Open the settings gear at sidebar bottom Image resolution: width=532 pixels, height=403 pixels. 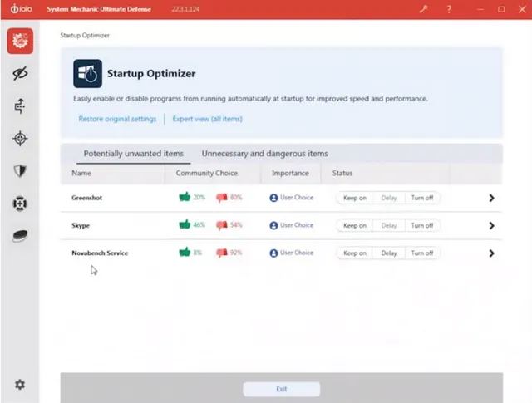tap(20, 385)
